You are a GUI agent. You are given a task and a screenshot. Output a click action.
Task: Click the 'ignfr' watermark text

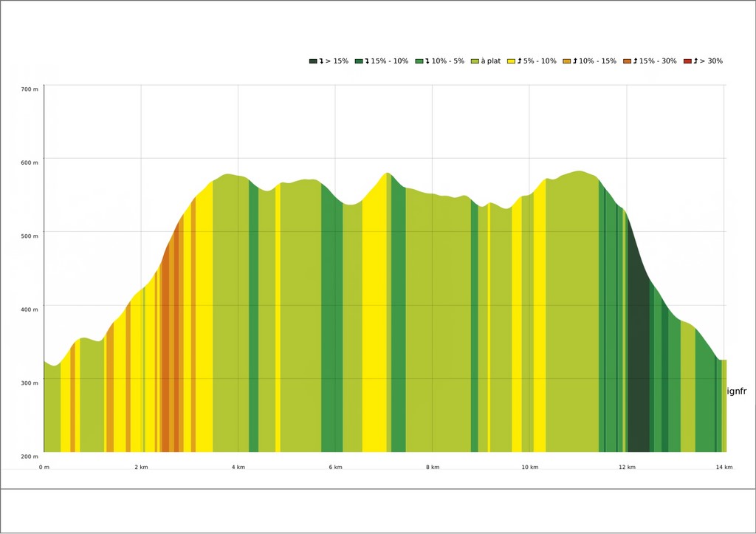[x=737, y=391]
